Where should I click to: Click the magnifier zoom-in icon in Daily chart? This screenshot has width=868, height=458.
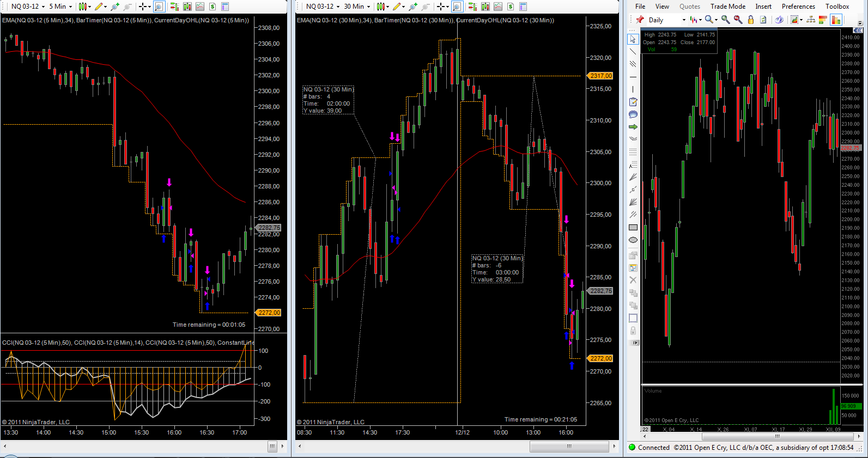click(x=726, y=20)
